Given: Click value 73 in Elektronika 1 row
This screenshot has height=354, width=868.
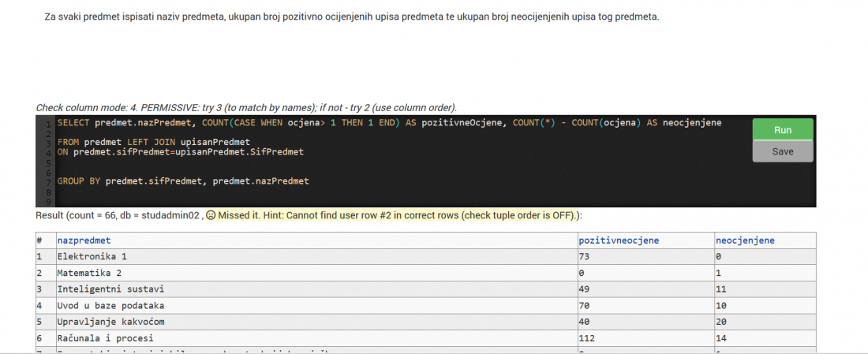Looking at the screenshot, I should pos(584,257).
